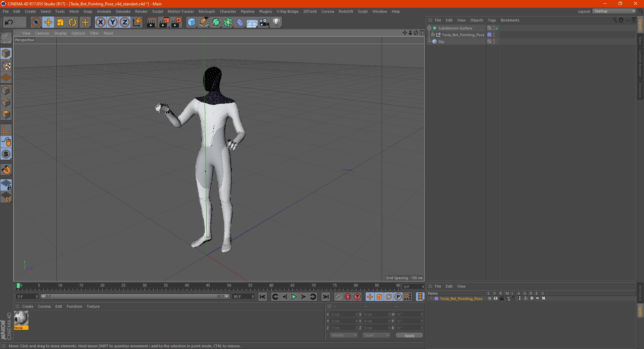Open the spline pen tool icon
The image size is (644, 349).
(x=204, y=22)
